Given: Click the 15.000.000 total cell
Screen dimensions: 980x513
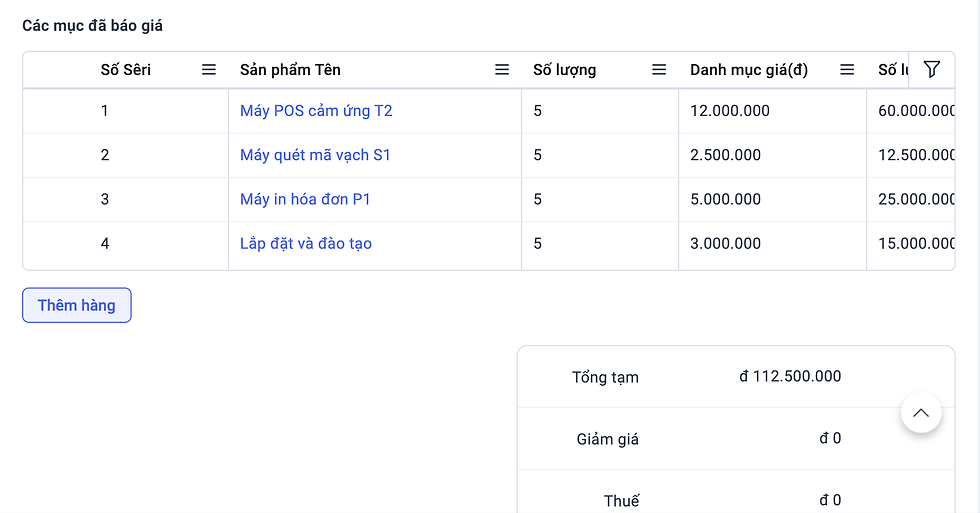Looking at the screenshot, I should [x=911, y=244].
